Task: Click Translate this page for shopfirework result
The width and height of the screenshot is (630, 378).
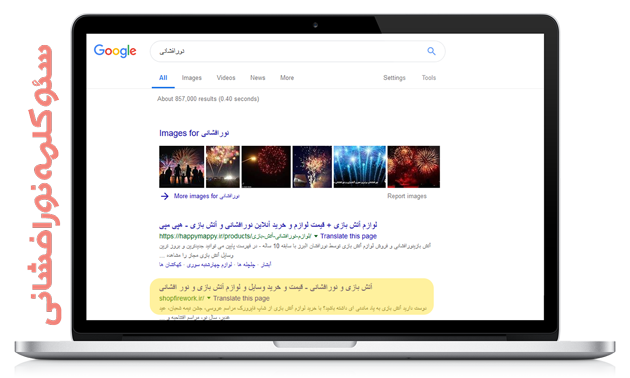Action: [x=241, y=298]
